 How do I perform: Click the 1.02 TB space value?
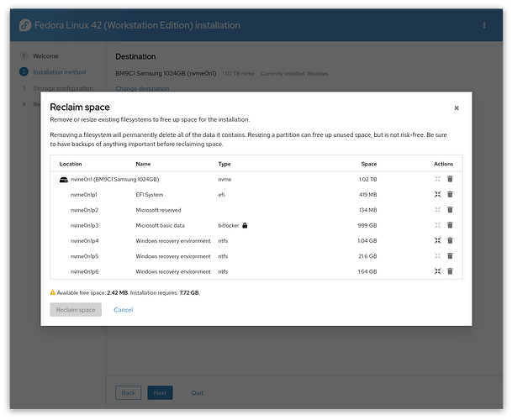(x=367, y=179)
